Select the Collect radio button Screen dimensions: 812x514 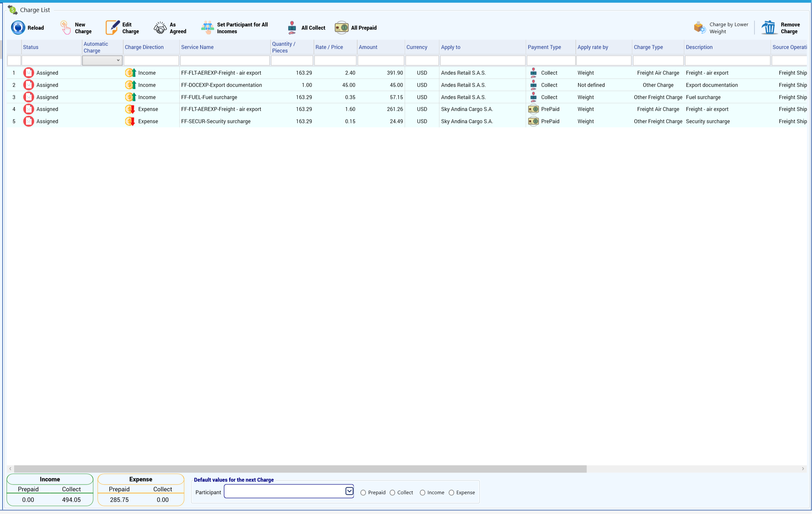tap(392, 493)
